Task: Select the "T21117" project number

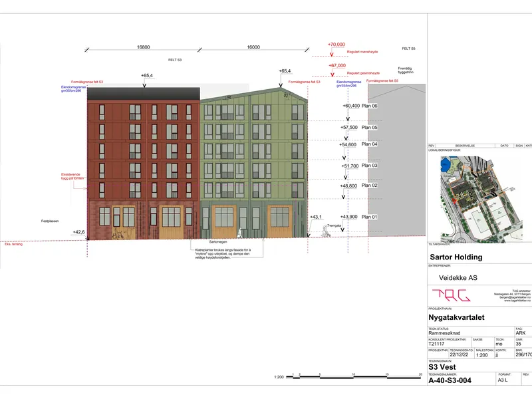Action: pos(436,344)
